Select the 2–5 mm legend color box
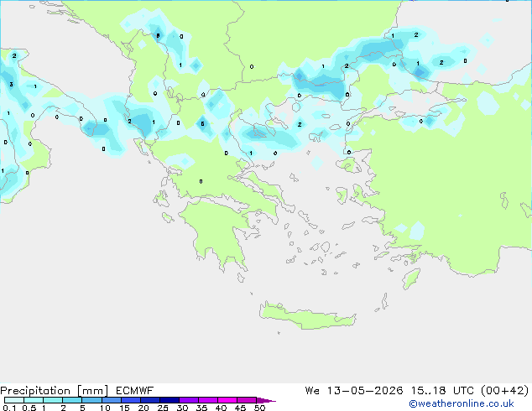This screenshot has width=532, height=411. [72, 400]
